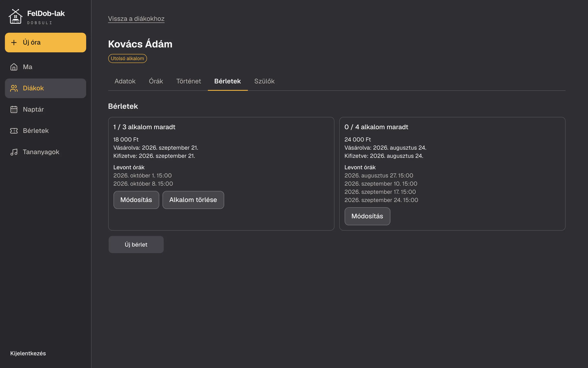This screenshot has width=588, height=368.
Task: Click 'Kifizetve: 2026. augusztus 24.' line
Action: click(384, 156)
